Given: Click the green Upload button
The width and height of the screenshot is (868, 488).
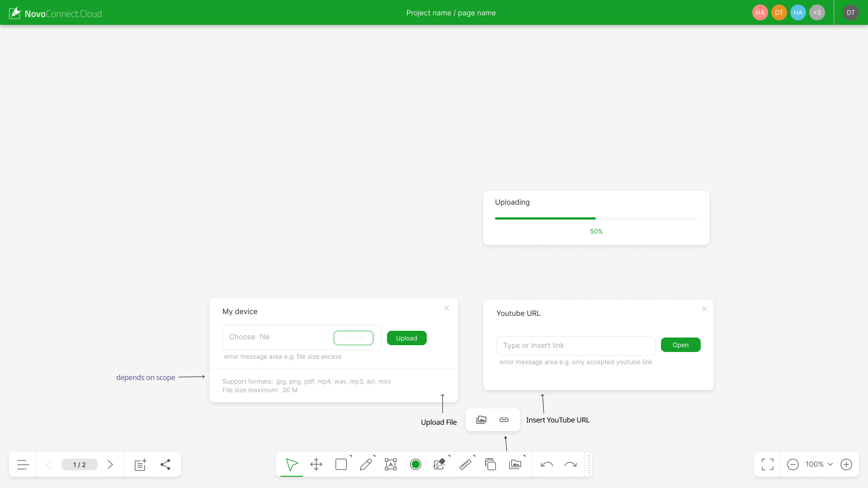Looking at the screenshot, I should point(406,338).
